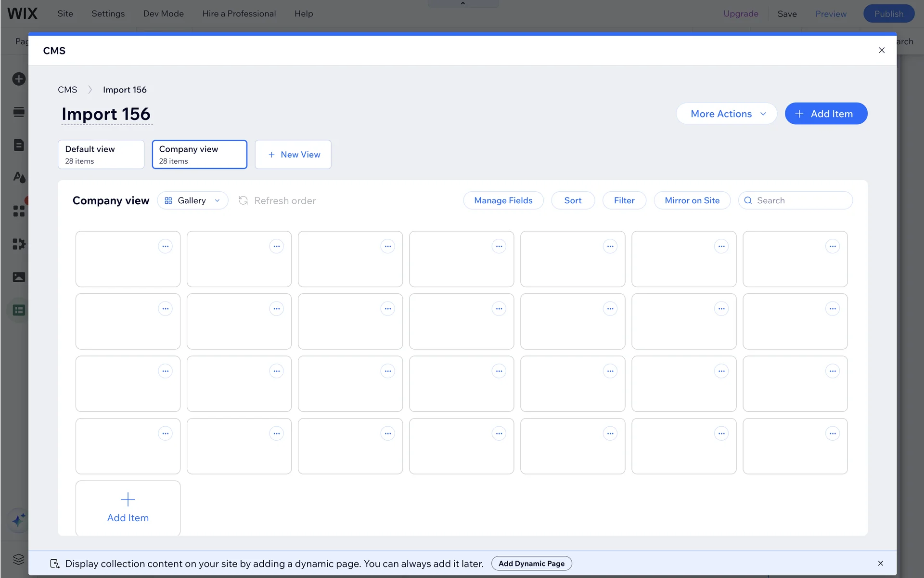This screenshot has width=924, height=578.
Task: Open the Pages document icon in sidebar
Action: pos(19,145)
